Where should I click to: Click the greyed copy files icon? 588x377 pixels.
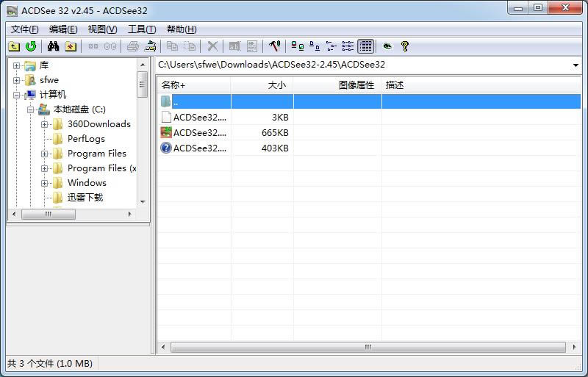(x=172, y=46)
